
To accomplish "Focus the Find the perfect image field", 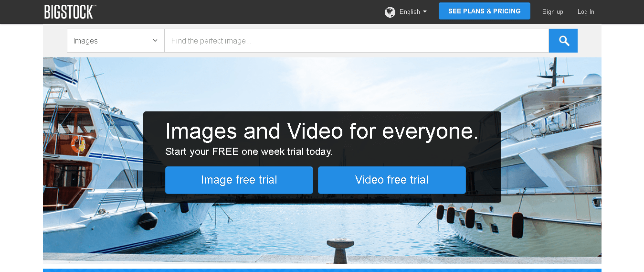I will coord(357,41).
